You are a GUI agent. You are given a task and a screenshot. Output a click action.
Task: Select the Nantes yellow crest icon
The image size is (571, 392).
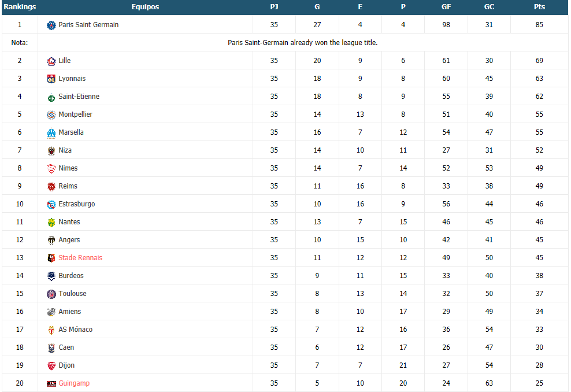(51, 222)
